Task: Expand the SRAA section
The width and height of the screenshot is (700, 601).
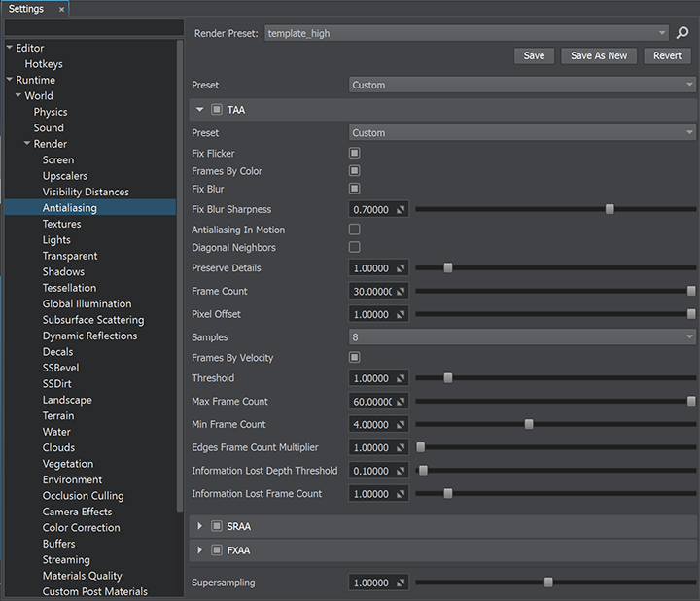Action: (200, 526)
